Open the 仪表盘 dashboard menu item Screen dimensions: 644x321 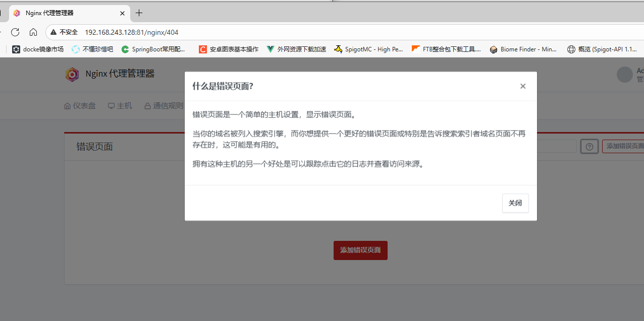tap(80, 106)
